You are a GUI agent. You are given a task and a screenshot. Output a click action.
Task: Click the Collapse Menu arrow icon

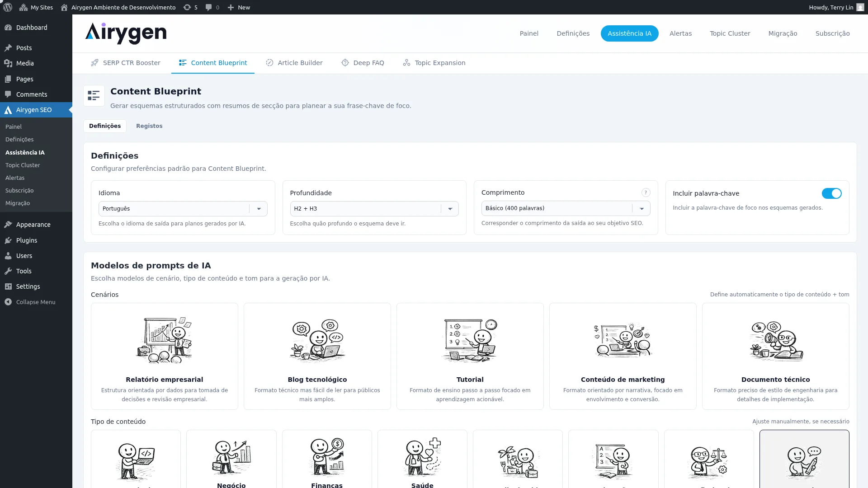click(x=8, y=302)
